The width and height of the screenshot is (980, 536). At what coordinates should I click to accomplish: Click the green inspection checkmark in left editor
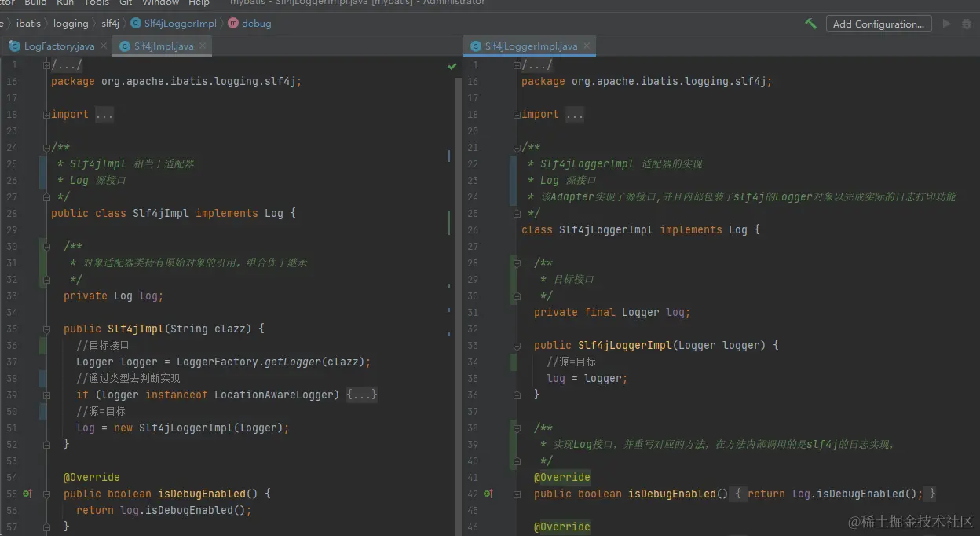pyautogui.click(x=452, y=66)
